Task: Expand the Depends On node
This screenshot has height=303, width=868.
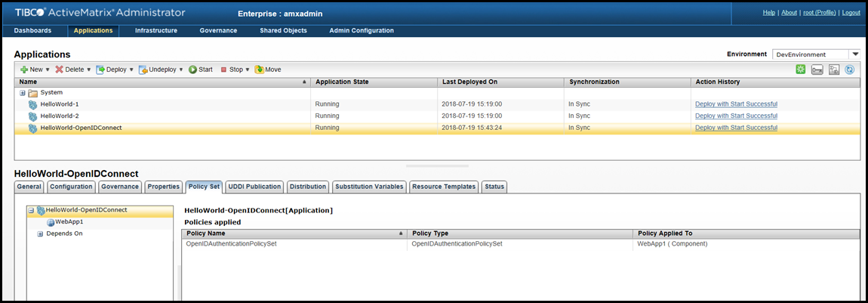Action: coord(40,233)
